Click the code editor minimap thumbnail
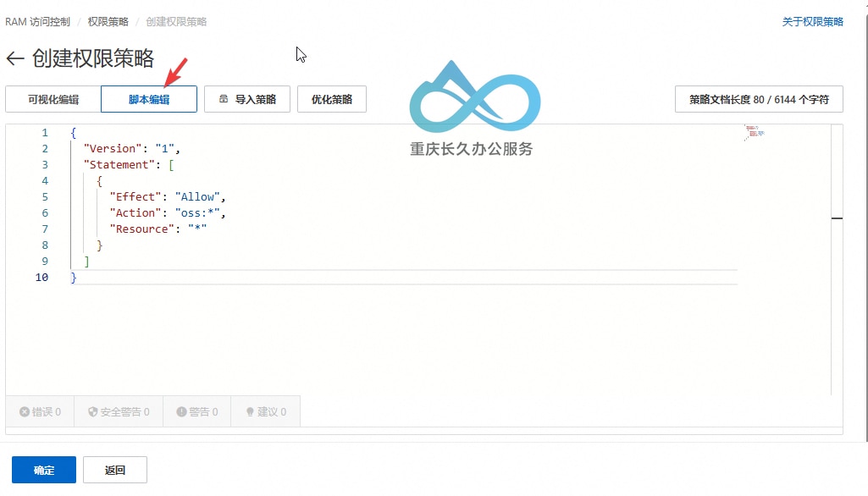Image resolution: width=868 pixels, height=496 pixels. 755,133
